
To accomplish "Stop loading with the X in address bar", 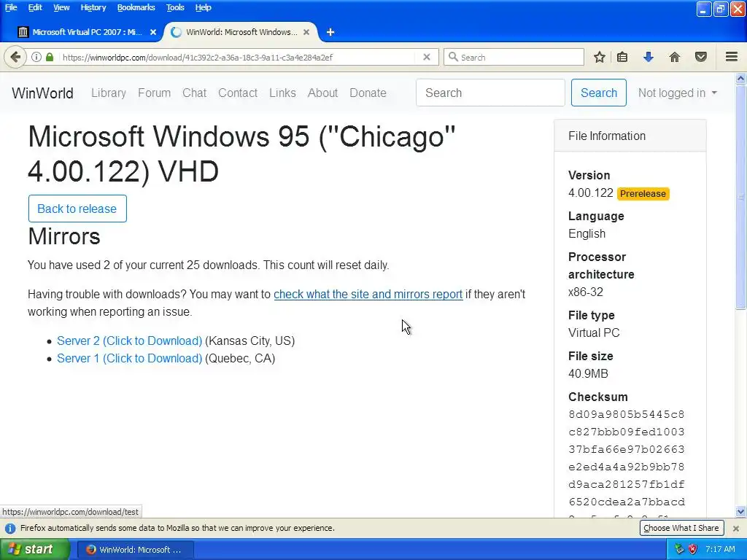I will (x=427, y=57).
